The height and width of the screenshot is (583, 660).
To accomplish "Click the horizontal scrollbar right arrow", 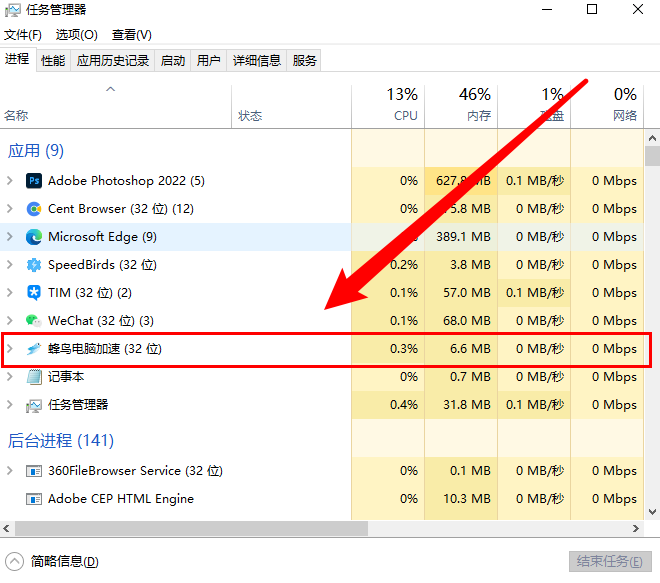I will pos(636,529).
